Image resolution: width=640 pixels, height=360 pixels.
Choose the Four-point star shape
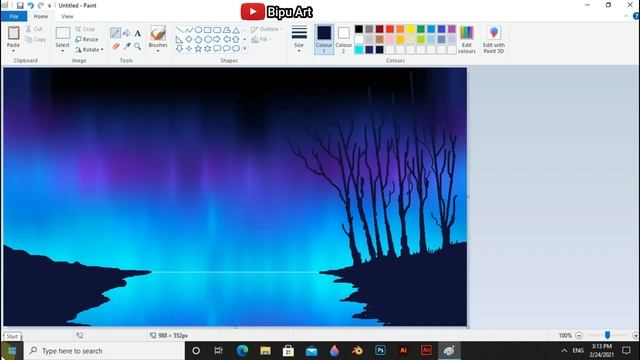(x=189, y=49)
